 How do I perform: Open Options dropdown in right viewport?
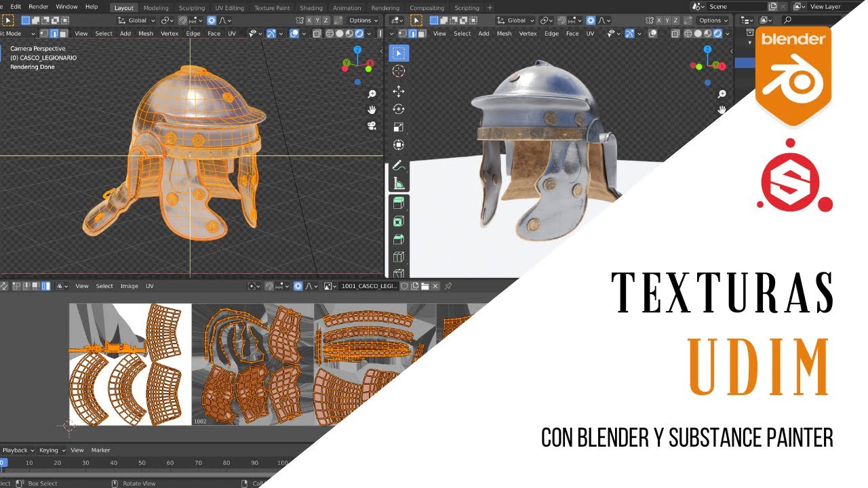[712, 20]
